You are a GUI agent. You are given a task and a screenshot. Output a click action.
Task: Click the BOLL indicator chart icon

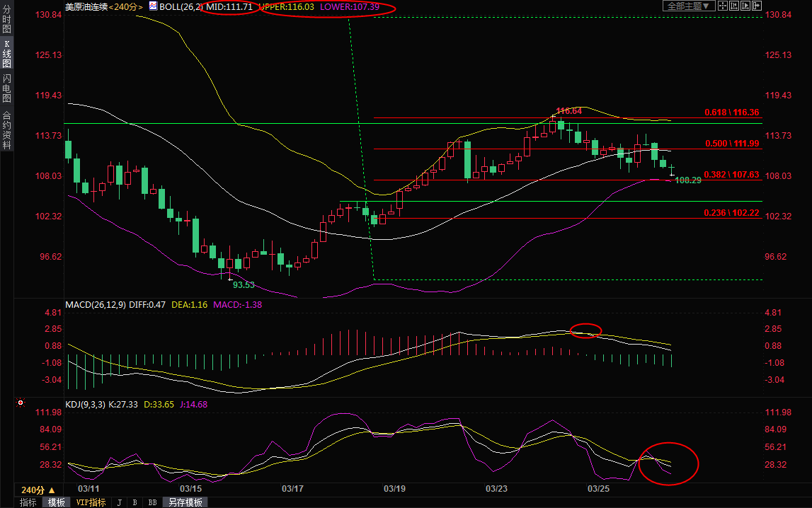click(153, 6)
